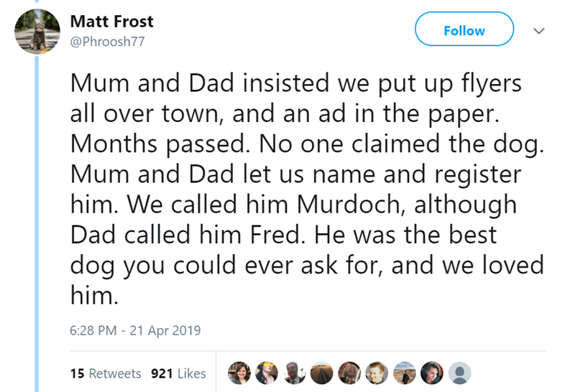This screenshot has width=575, height=392.
Task: Open Matt Frost's cat profile picture
Action: [x=37, y=30]
